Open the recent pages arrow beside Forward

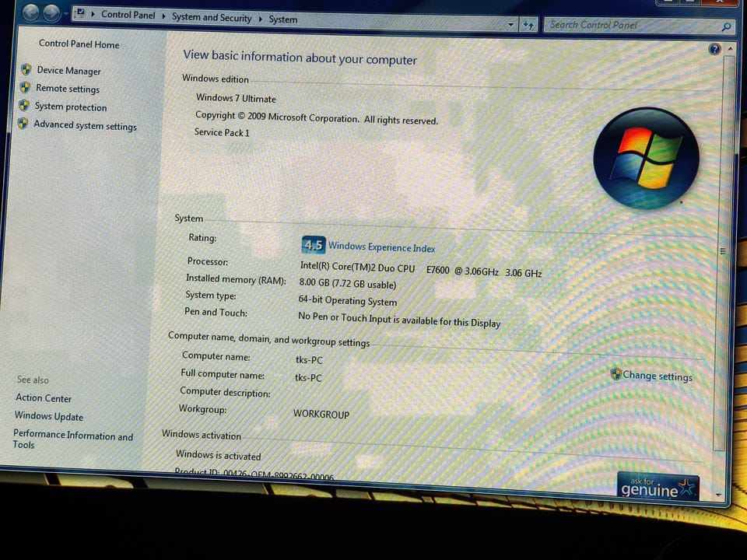65,14
